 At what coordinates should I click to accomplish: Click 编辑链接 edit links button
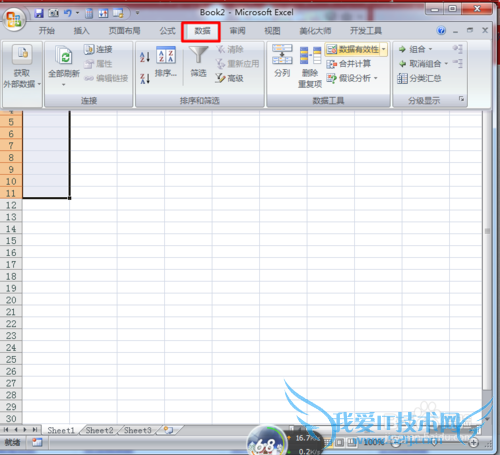[x=106, y=78]
